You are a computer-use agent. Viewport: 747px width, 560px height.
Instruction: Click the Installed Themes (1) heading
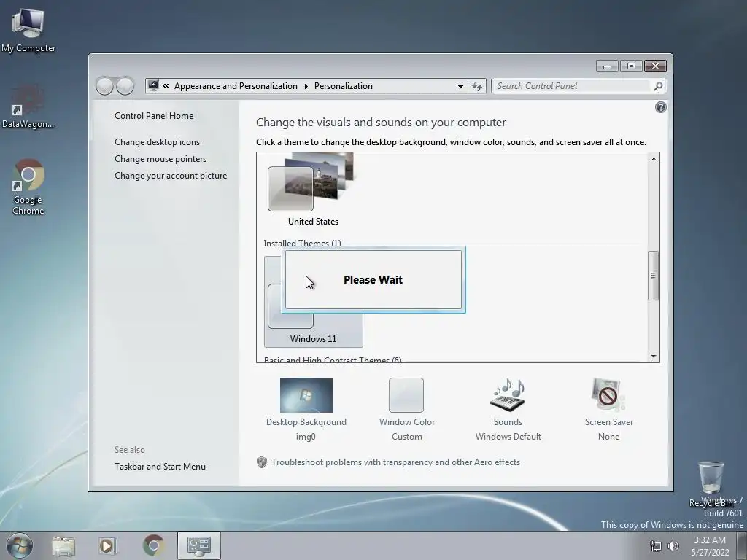(303, 244)
